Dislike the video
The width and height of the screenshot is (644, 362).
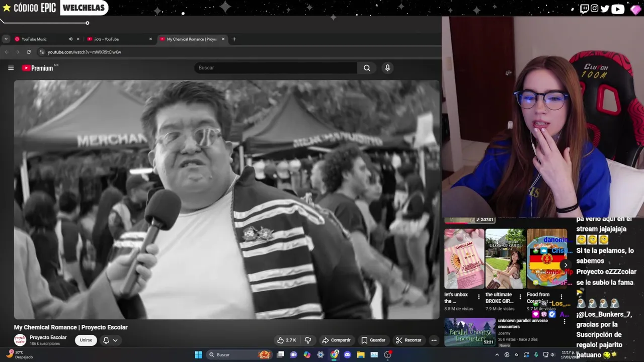pyautogui.click(x=308, y=340)
